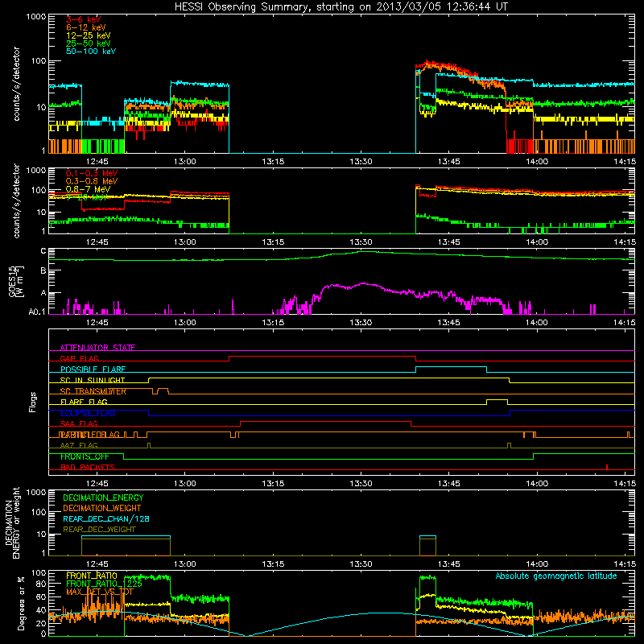Click the 'B' class tick on GOES axis
The width and height of the screenshot is (644, 644).
[43, 270]
